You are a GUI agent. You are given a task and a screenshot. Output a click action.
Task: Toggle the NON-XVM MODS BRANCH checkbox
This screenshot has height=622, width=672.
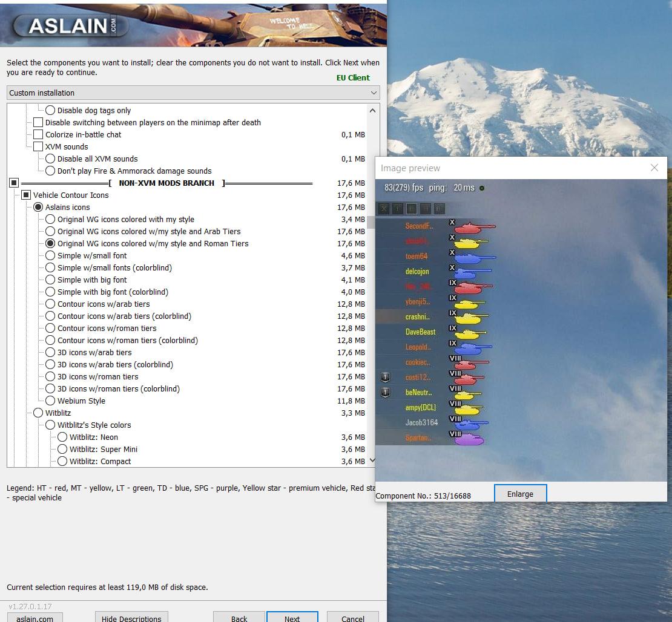tap(14, 183)
